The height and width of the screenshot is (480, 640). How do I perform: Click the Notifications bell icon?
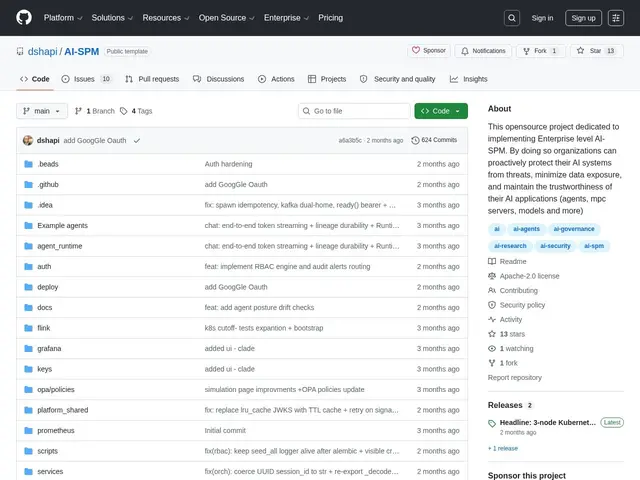[x=464, y=51]
